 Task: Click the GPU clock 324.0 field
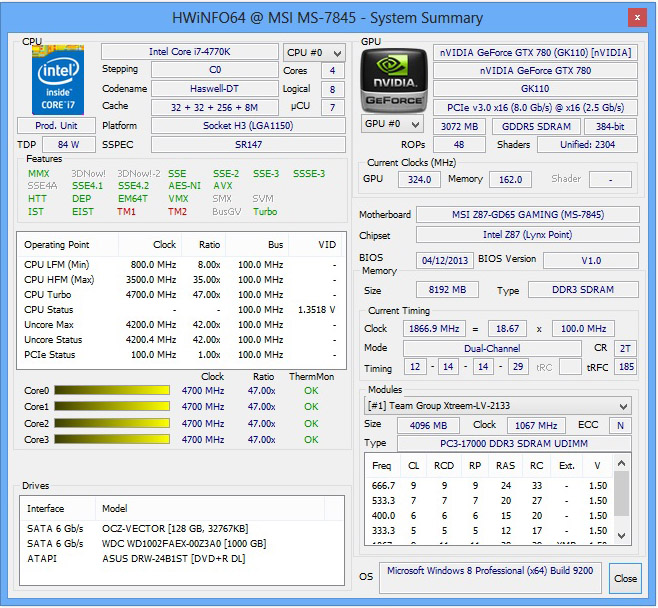(419, 180)
